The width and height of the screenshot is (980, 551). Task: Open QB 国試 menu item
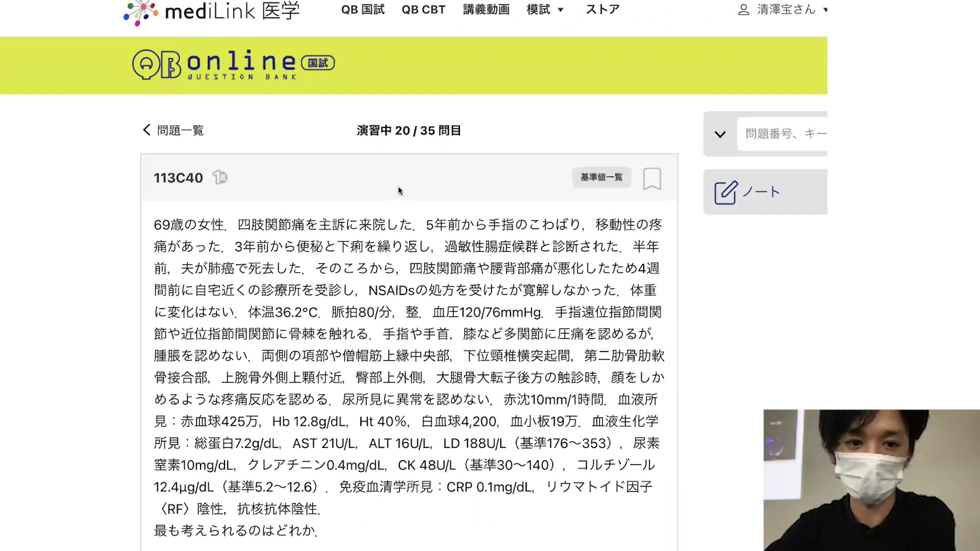(x=363, y=10)
